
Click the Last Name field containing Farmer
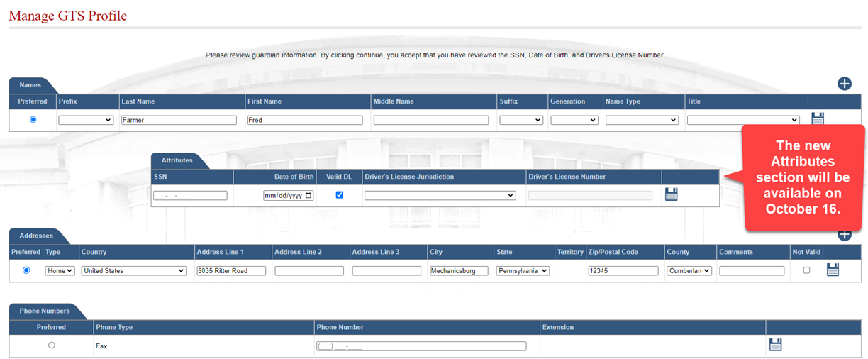(x=179, y=121)
